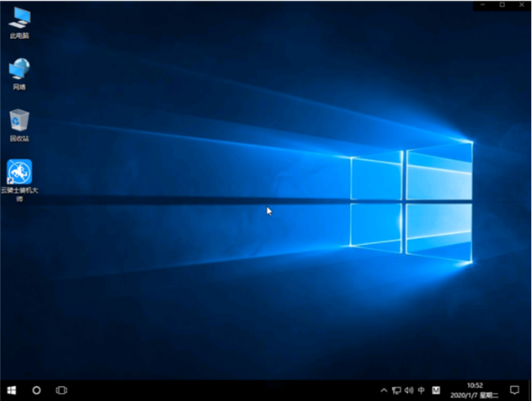This screenshot has width=532, height=401.
Task: Open Cortana search circle on taskbar
Action: [x=37, y=390]
